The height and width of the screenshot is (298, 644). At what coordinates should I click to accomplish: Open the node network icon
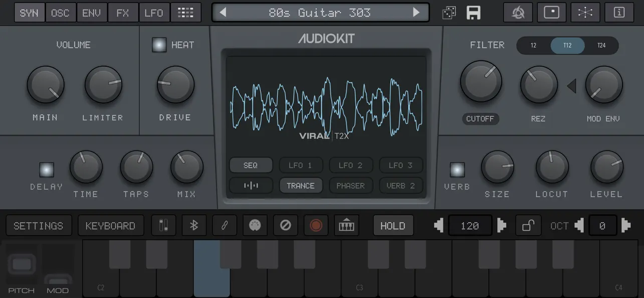[585, 13]
